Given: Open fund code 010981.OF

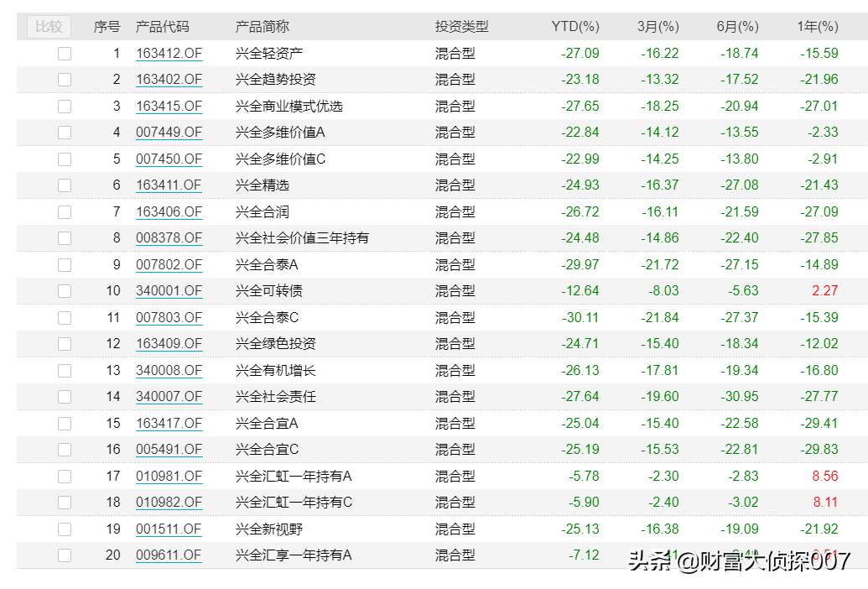Looking at the screenshot, I should tap(169, 477).
